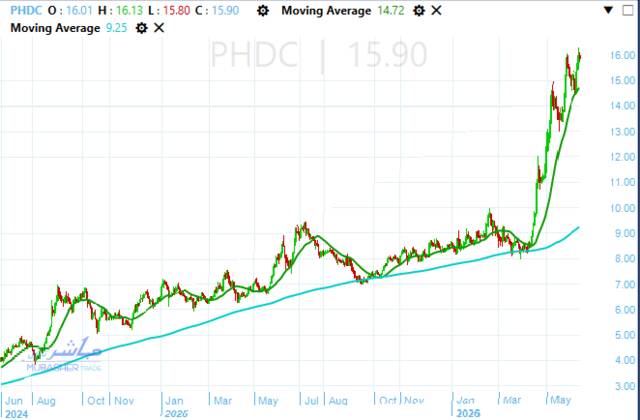Viewport: 640px width, 420px height.
Task: Click the 10.00 price axis label
Action: point(622,208)
